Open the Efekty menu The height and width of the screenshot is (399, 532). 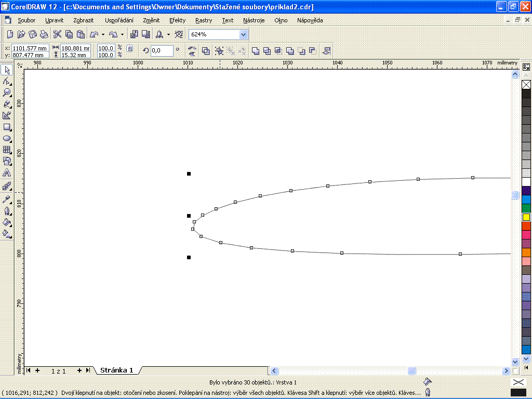[177, 20]
